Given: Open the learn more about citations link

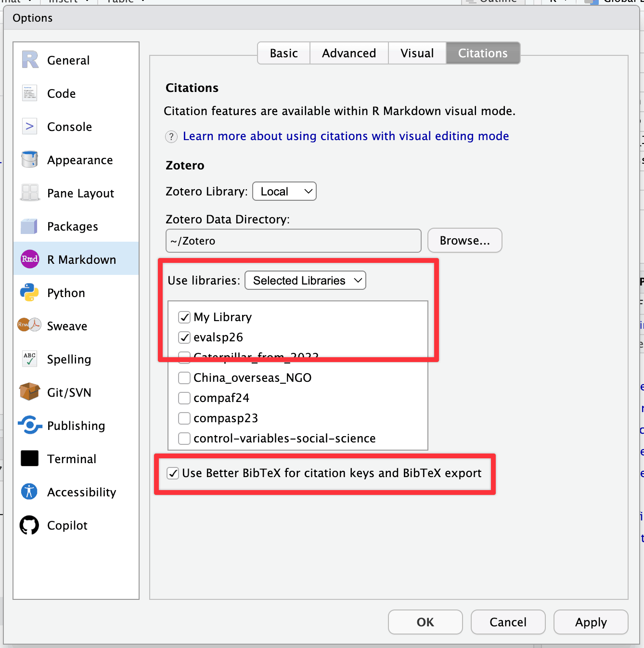Looking at the screenshot, I should click(346, 136).
